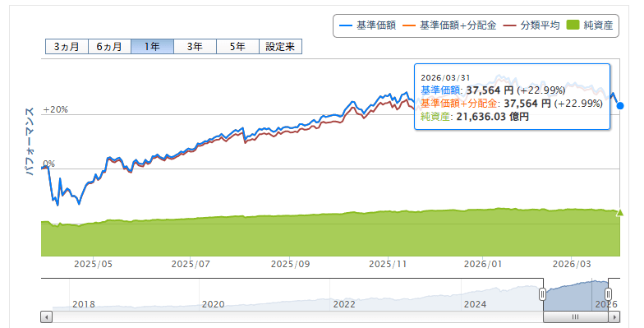644x328 pixels.
Task: Click the scrollbar right arrow
Action: [614, 317]
